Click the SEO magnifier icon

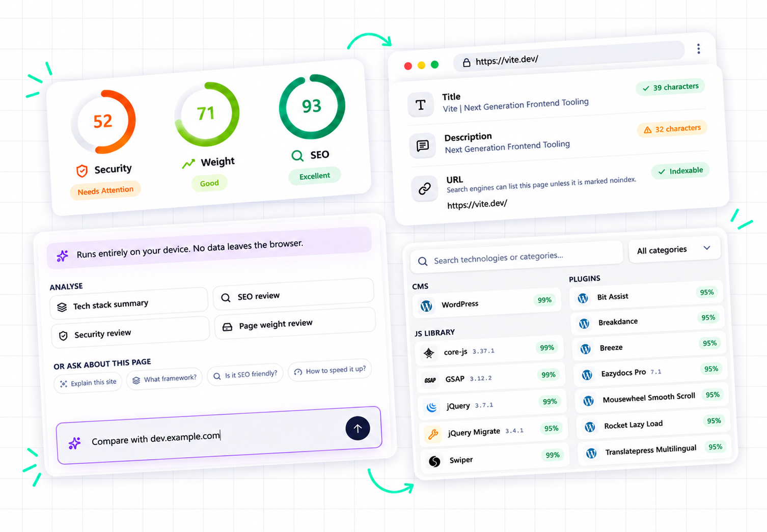pyautogui.click(x=297, y=155)
